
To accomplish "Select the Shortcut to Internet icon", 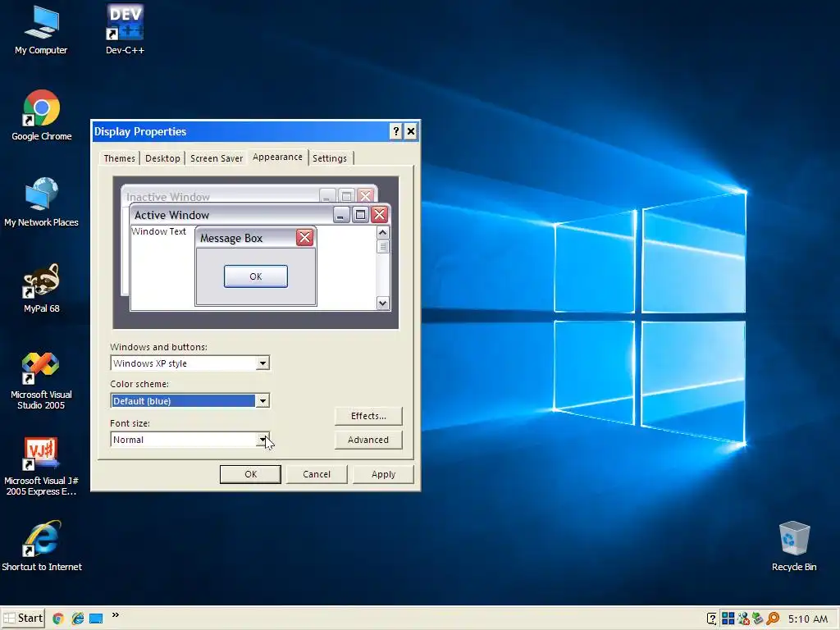I will (x=41, y=546).
